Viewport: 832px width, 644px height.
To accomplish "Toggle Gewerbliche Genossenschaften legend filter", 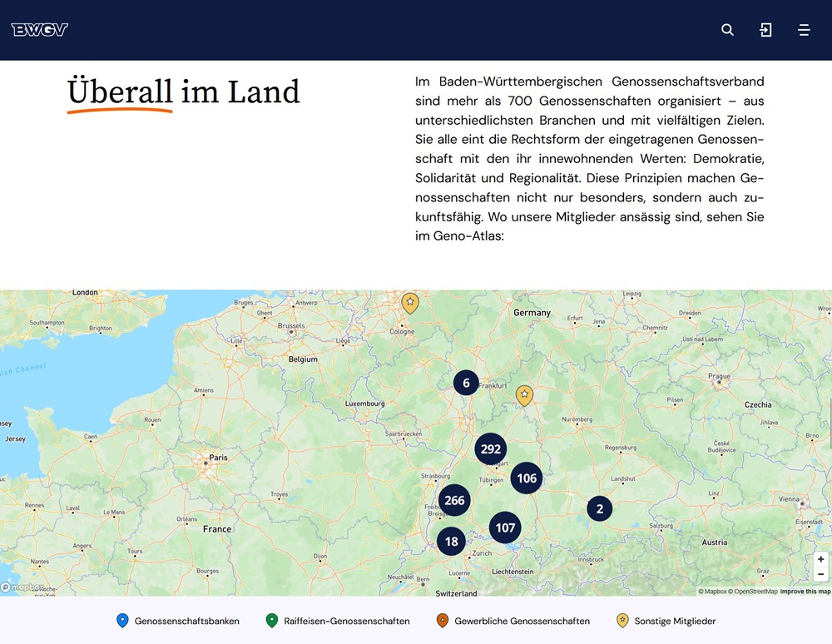I will point(513,621).
